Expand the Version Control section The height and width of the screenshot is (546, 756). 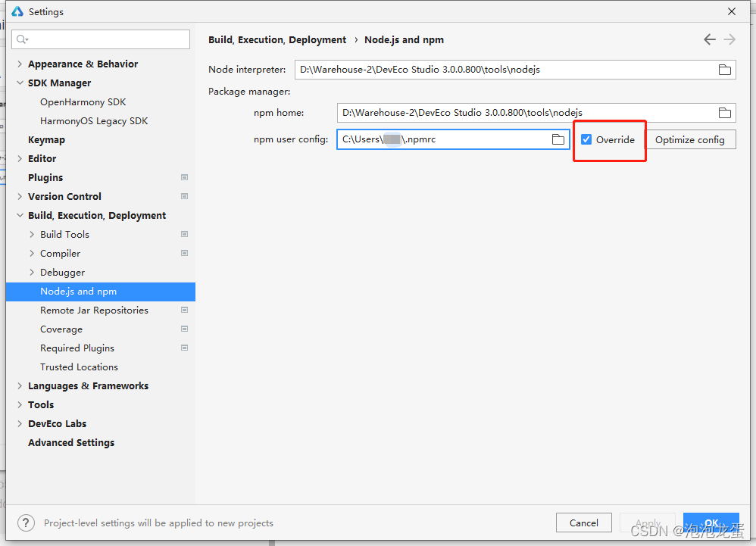[20, 197]
